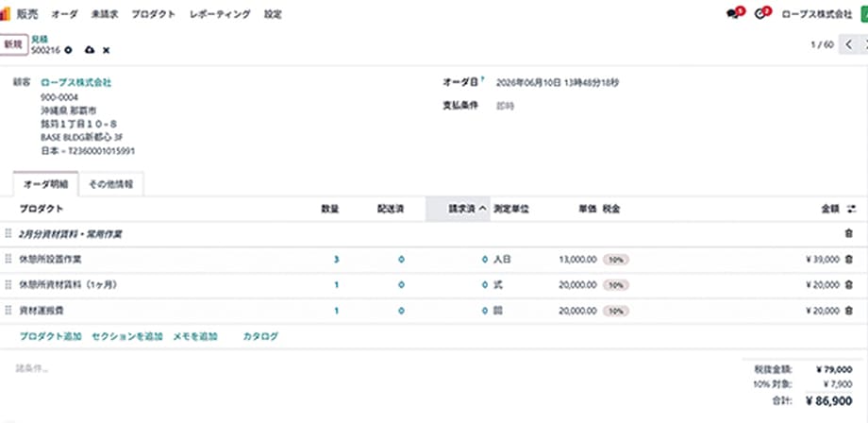
Task: Click the 測定単位 column header
Action: (x=511, y=209)
